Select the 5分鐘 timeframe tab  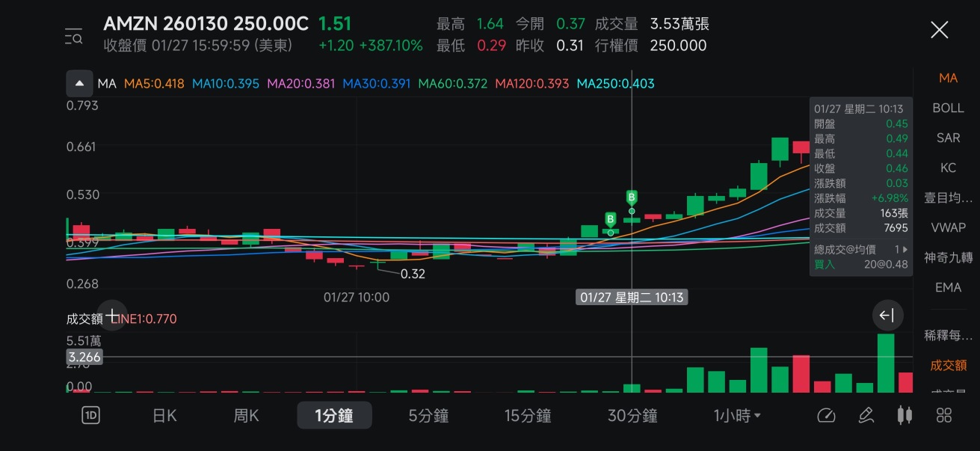[429, 416]
